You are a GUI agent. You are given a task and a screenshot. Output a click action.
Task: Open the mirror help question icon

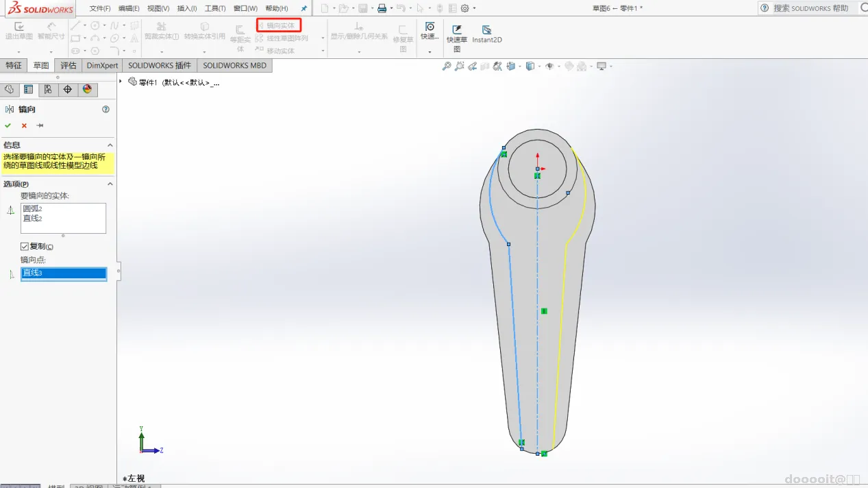point(106,109)
